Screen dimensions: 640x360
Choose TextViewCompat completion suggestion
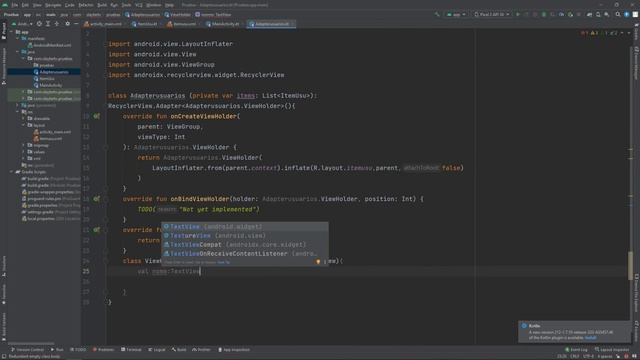tap(245, 244)
